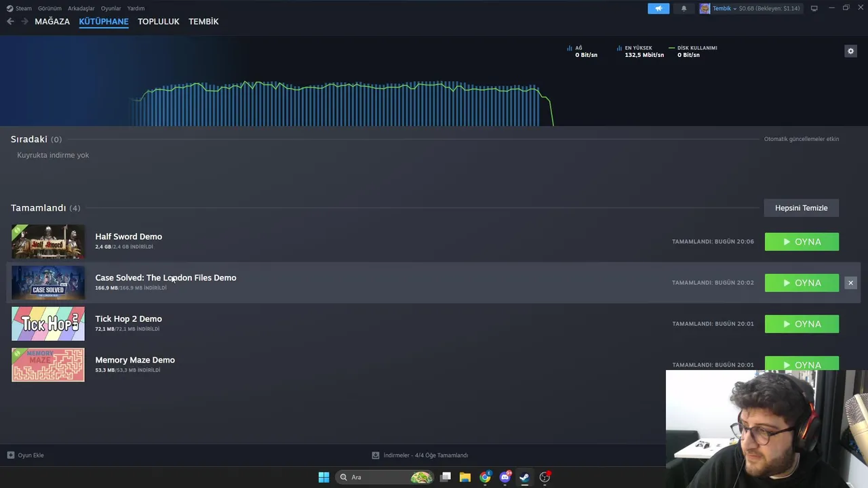Screen dimensions: 868x488
Task: Click the forward navigation arrow
Action: [24, 22]
